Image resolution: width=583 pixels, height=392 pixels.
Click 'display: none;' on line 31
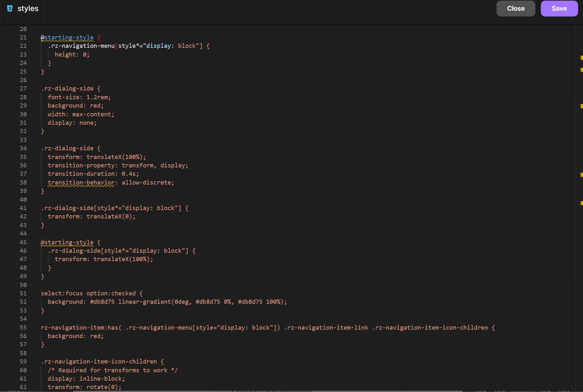[x=72, y=123]
